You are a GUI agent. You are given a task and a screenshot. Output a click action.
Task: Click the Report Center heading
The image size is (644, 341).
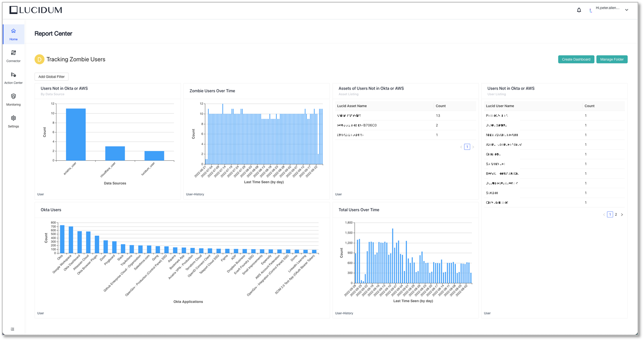click(x=53, y=34)
